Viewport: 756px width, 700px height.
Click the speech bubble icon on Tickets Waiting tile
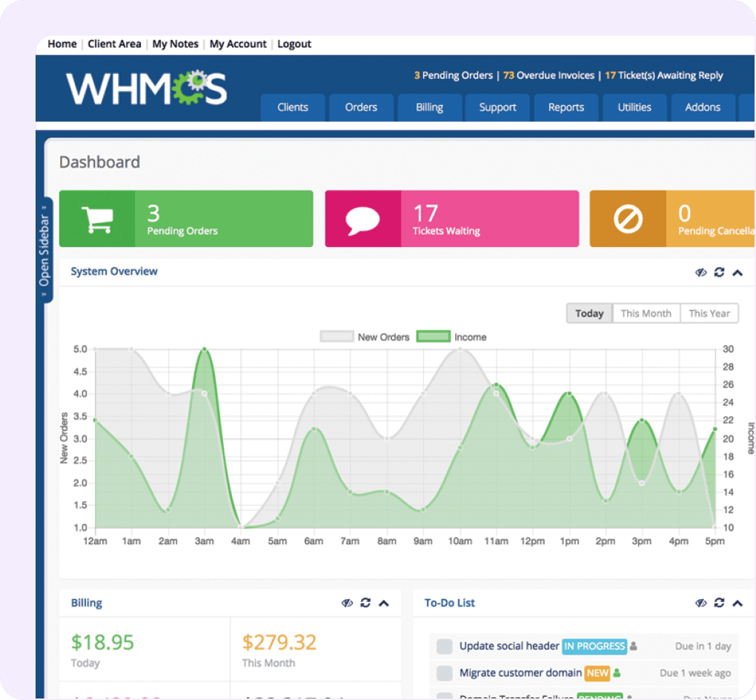pos(365,218)
